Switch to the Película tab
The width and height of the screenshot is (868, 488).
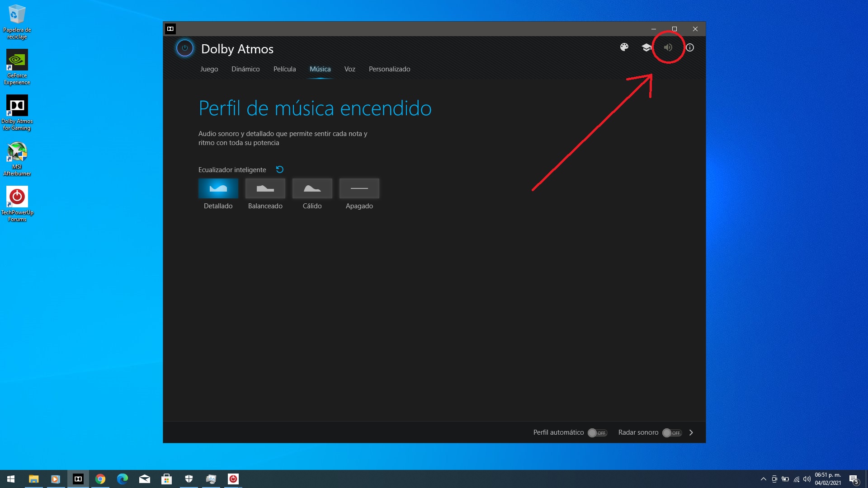284,69
